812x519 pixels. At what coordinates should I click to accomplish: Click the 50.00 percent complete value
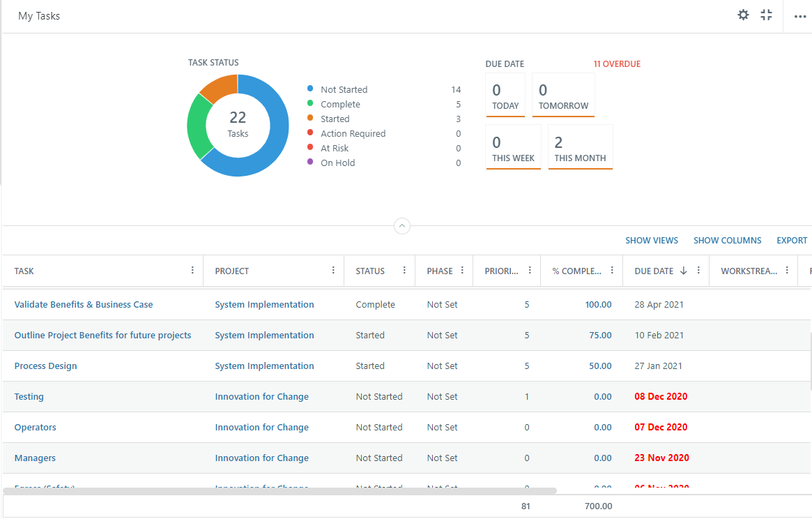click(600, 366)
